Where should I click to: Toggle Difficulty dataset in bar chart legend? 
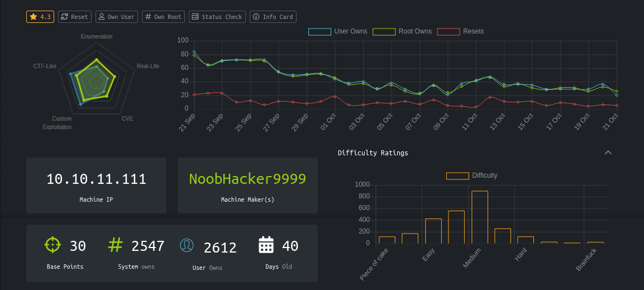click(472, 175)
